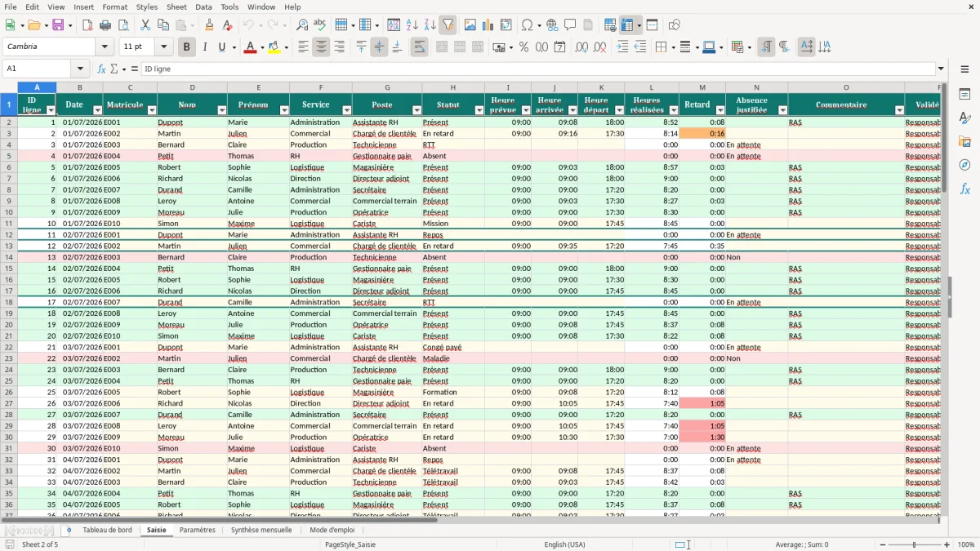Insert hyperlink globe icon

point(552,25)
